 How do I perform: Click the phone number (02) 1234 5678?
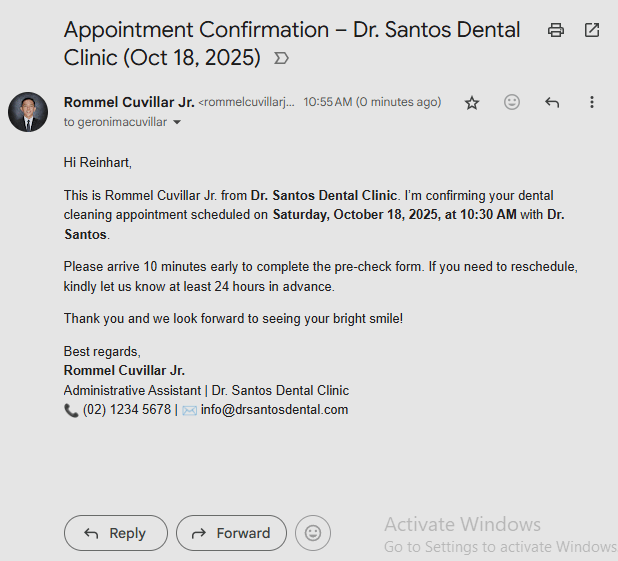pyautogui.click(x=126, y=409)
